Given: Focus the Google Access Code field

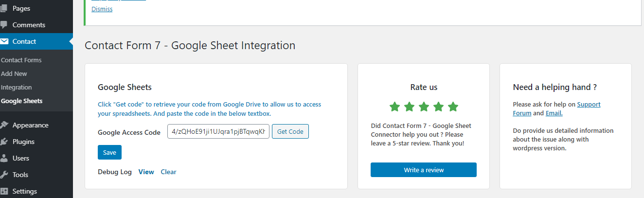Looking at the screenshot, I should click(x=218, y=132).
